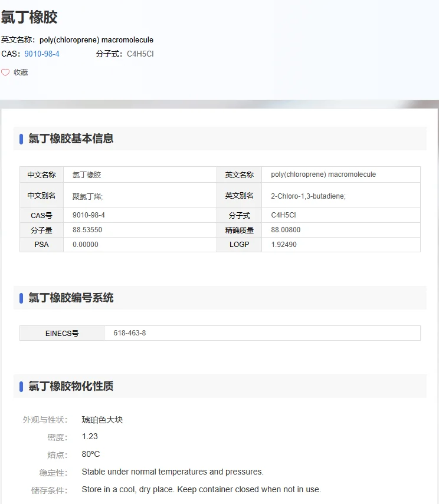Viewport: 439px width, 504px height.
Task: Click EINECS number 618-463-8
Action: pyautogui.click(x=130, y=333)
